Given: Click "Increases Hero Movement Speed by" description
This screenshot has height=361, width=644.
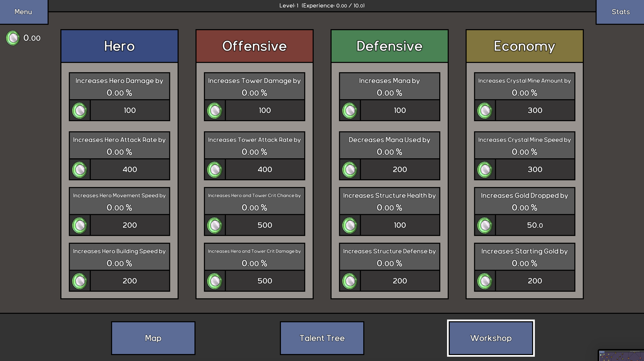Looking at the screenshot, I should (120, 195).
